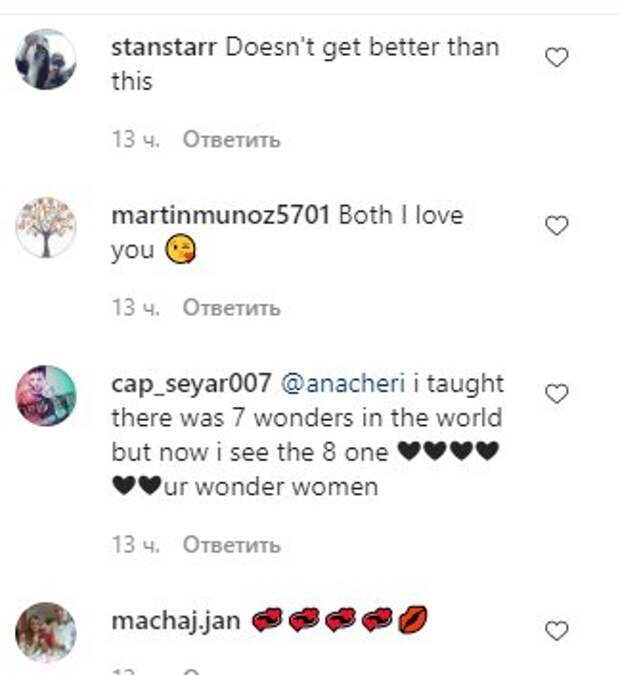
Task: Like machaj.jan's lips emoji comment
Action: [556, 631]
